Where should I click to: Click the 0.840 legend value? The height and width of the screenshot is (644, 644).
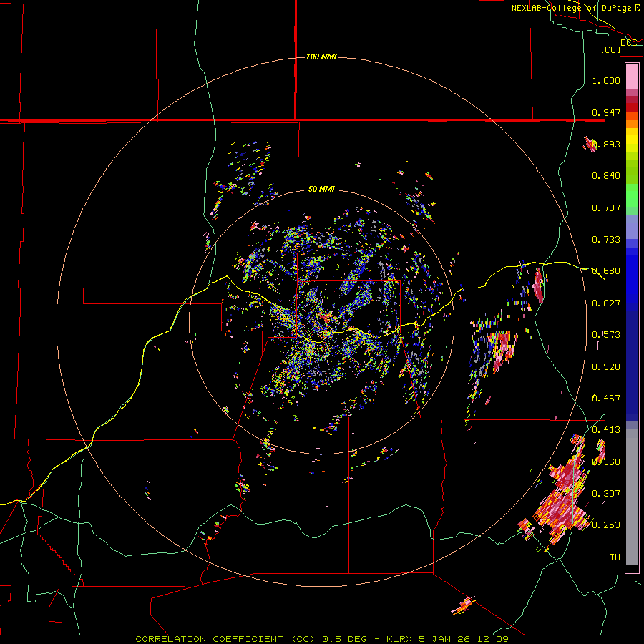click(x=606, y=176)
